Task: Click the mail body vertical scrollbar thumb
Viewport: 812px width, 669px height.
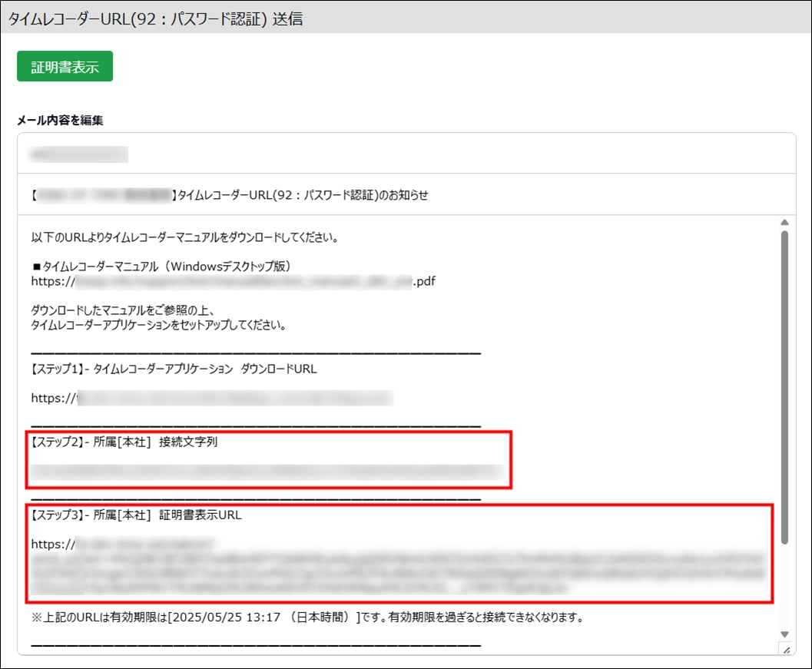Action: click(784, 384)
